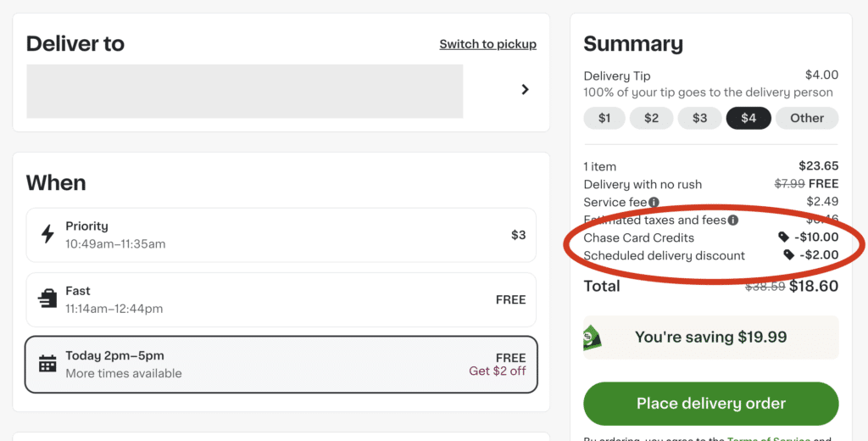Click the Scheduled delivery discount tag icon
This screenshot has width=868, height=441.
click(x=789, y=255)
